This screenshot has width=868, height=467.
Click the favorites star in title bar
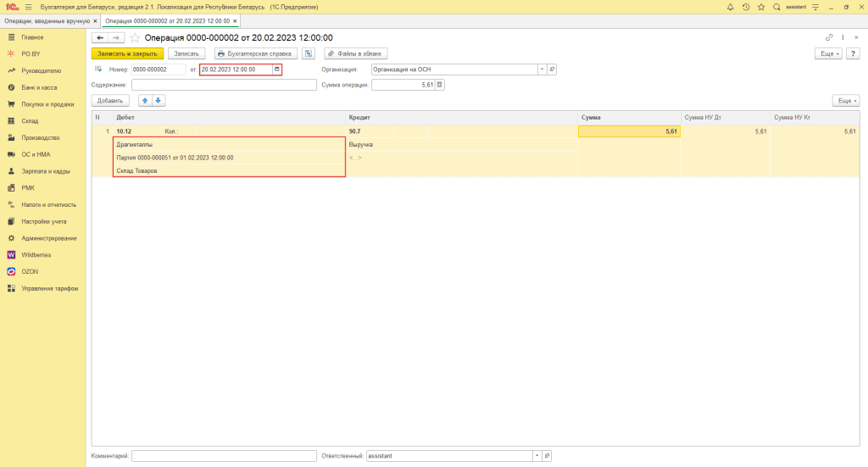[x=760, y=7]
